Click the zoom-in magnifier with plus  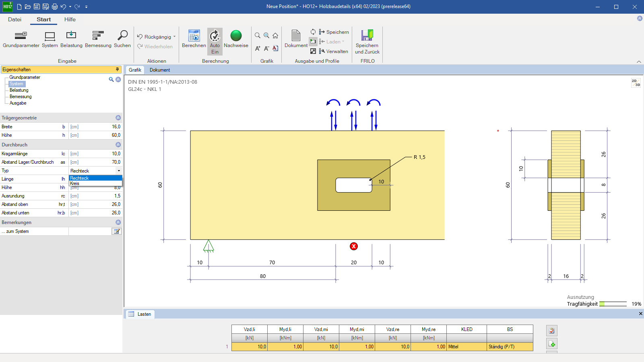(266, 35)
